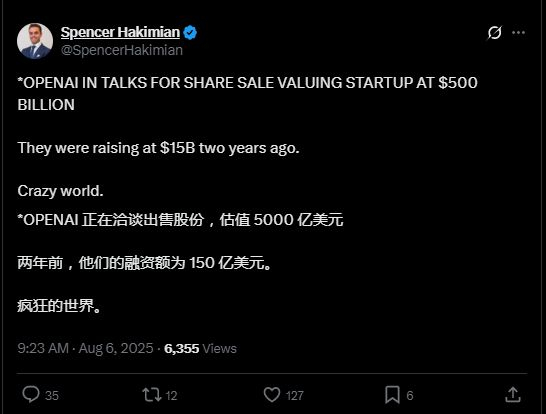The height and width of the screenshot is (414, 546).
Task: Click the 6 bookmarks count
Action: tap(410, 396)
